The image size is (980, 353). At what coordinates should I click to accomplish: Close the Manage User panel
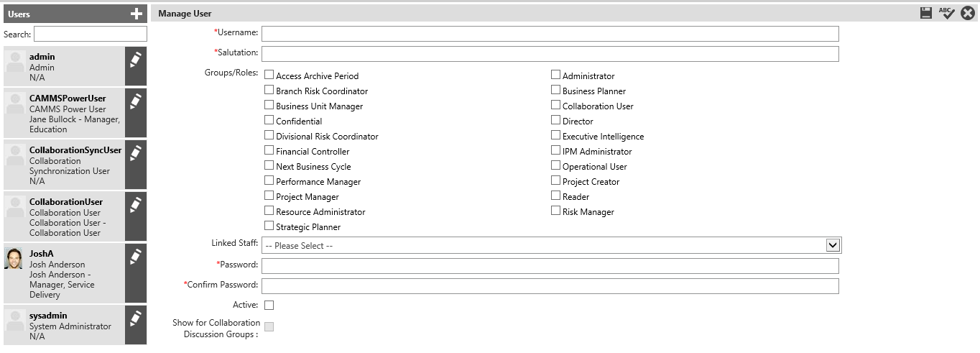tap(968, 13)
